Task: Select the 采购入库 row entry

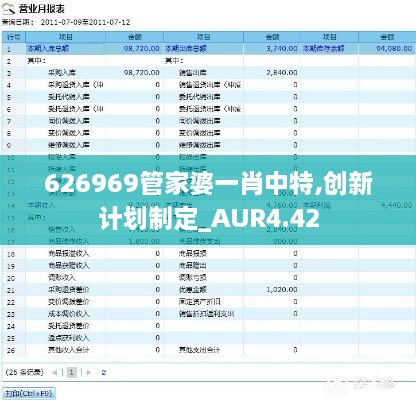Action: [62, 73]
